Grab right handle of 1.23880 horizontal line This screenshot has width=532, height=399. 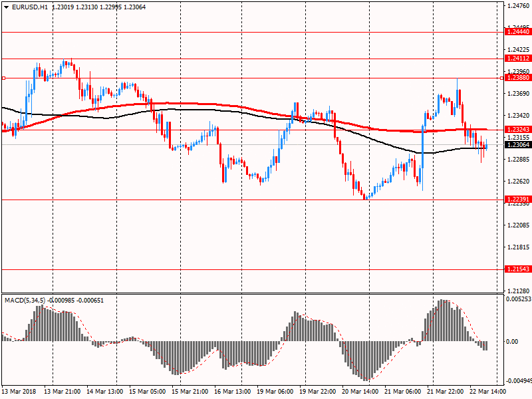[x=502, y=78]
